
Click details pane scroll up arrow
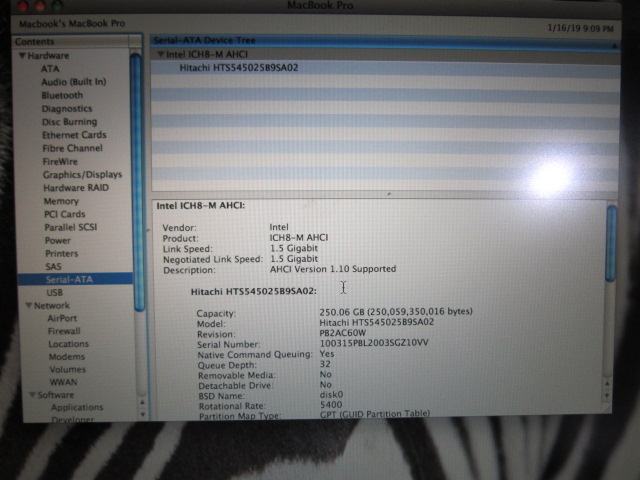(607, 384)
